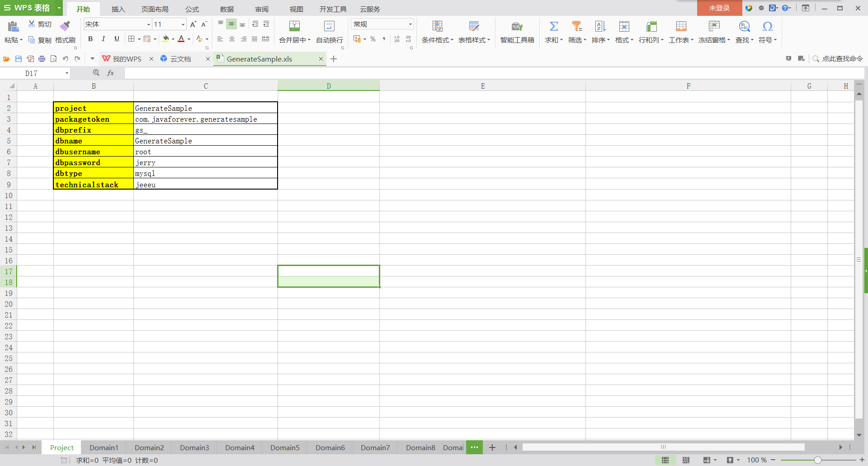This screenshot has height=466, width=868.
Task: Toggle Bold formatting button
Action: [x=90, y=39]
